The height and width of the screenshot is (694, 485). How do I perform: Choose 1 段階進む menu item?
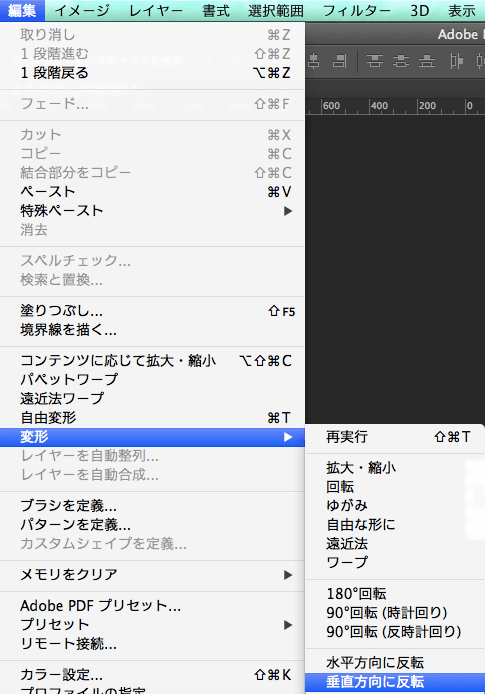click(152, 54)
